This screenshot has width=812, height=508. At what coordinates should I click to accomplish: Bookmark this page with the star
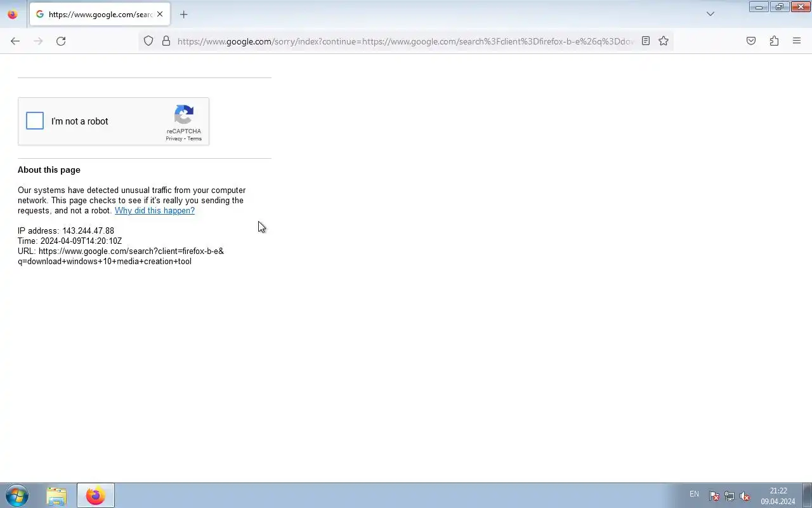tap(664, 41)
